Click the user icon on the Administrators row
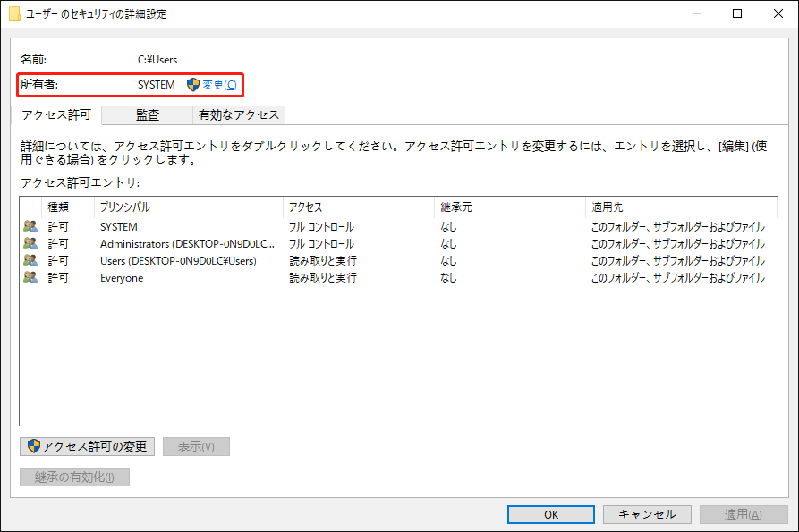799x532 pixels. click(30, 243)
